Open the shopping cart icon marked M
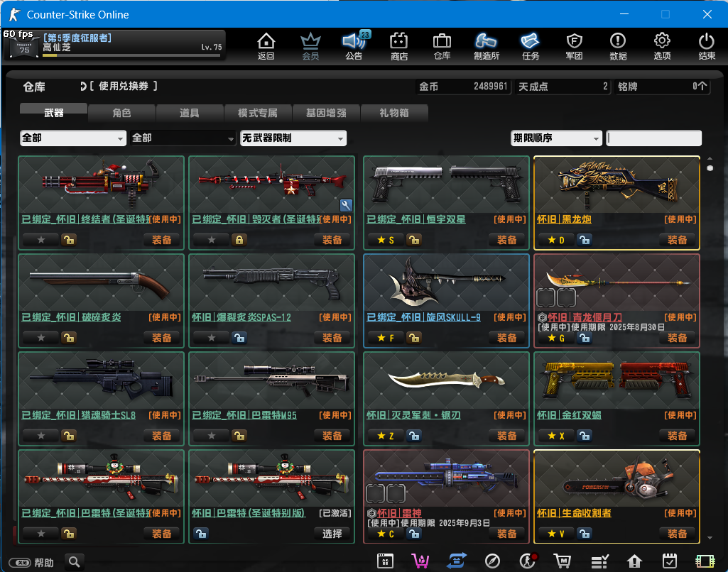The height and width of the screenshot is (572, 728). coord(563,561)
